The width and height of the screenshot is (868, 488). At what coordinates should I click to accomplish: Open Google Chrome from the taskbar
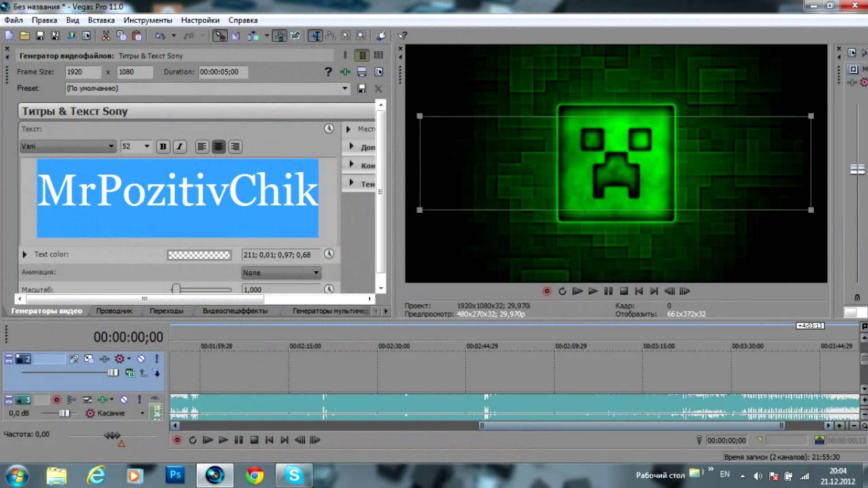point(255,475)
